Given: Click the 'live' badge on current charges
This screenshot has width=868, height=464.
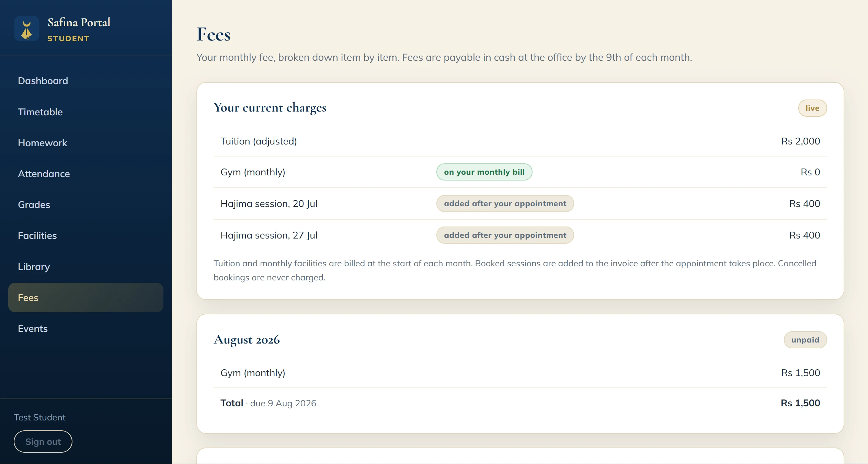Looking at the screenshot, I should point(812,108).
